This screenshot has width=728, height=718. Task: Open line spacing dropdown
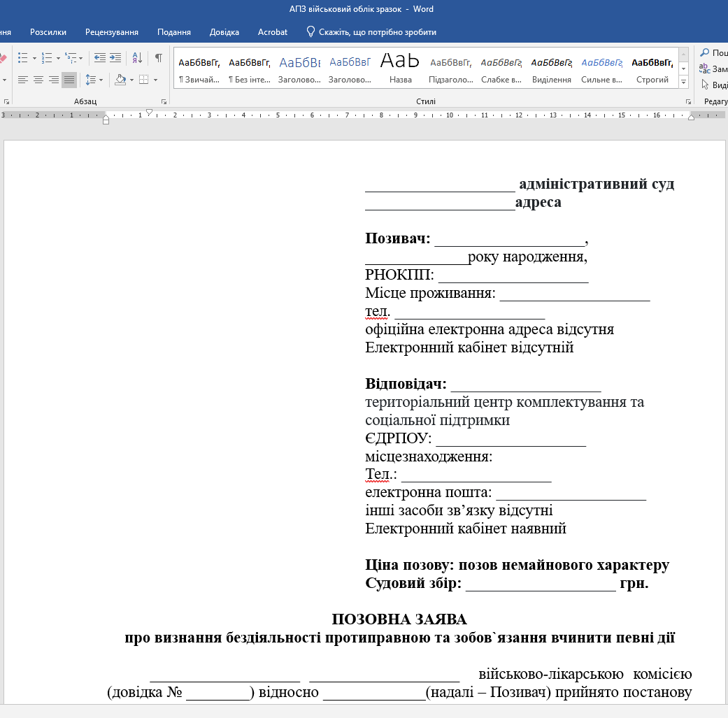(x=93, y=80)
